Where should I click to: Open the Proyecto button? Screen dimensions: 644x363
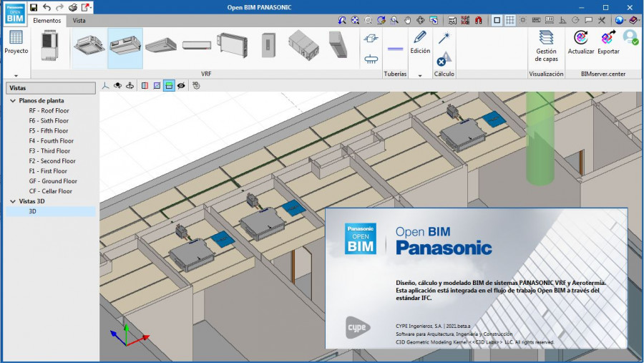click(x=16, y=42)
